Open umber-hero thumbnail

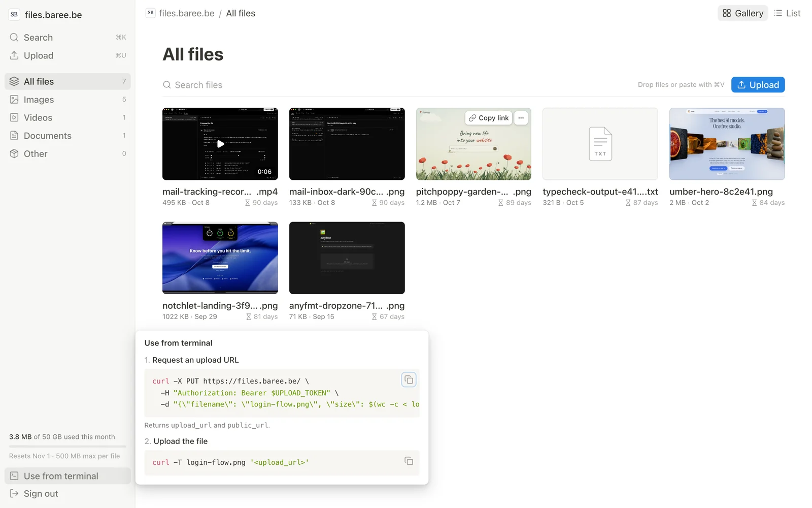(x=727, y=144)
